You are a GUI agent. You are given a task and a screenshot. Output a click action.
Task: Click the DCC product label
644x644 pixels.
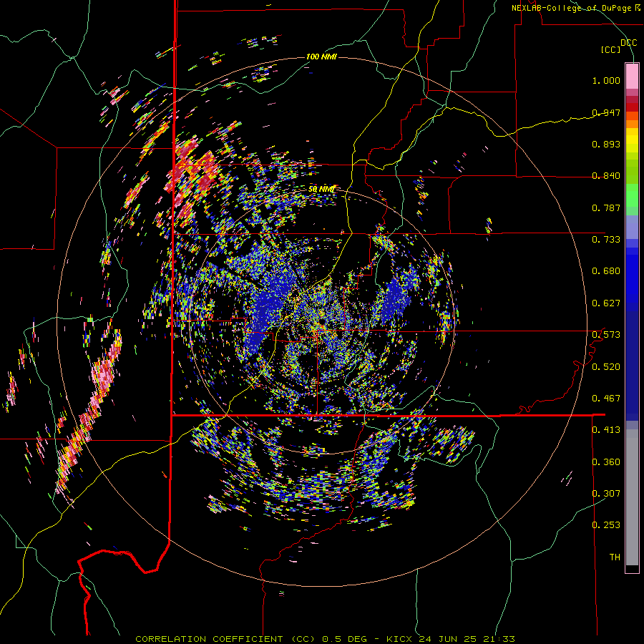point(628,43)
